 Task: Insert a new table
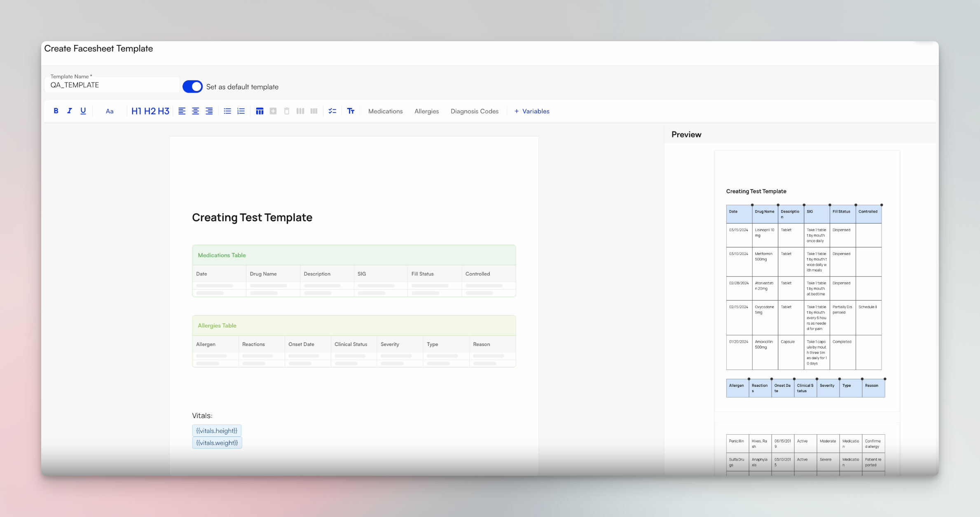tap(260, 111)
